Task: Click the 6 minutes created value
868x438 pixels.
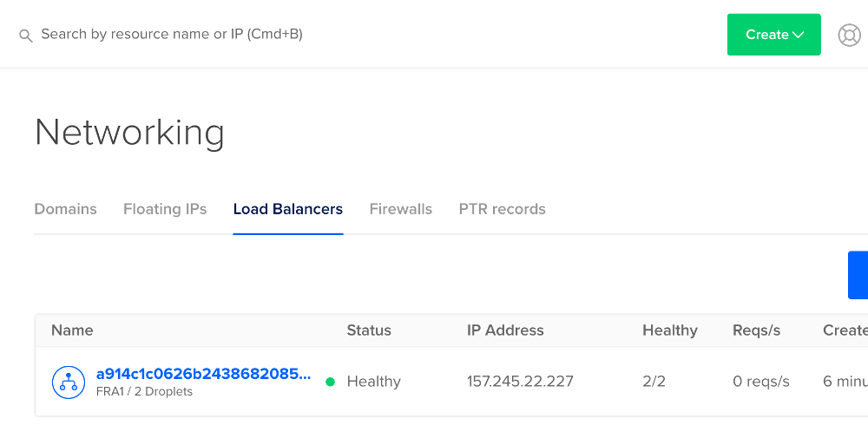Action: pos(845,381)
